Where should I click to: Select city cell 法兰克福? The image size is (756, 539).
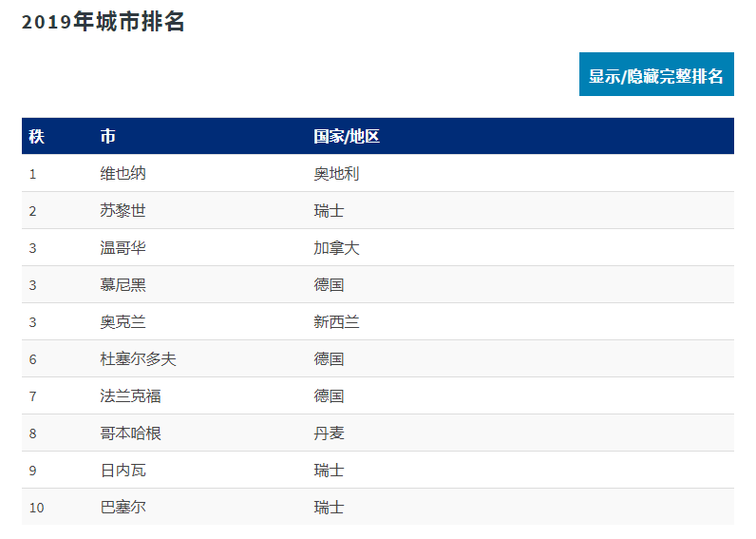pyautogui.click(x=131, y=395)
